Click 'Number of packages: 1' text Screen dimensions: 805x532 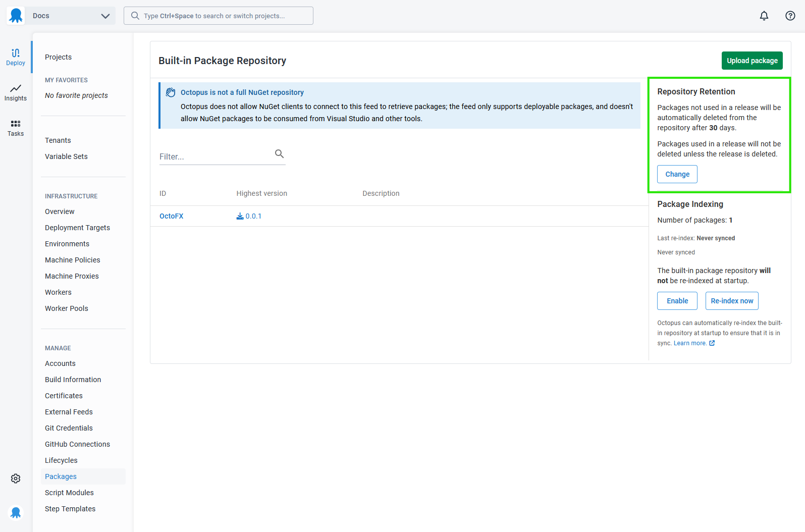click(694, 220)
